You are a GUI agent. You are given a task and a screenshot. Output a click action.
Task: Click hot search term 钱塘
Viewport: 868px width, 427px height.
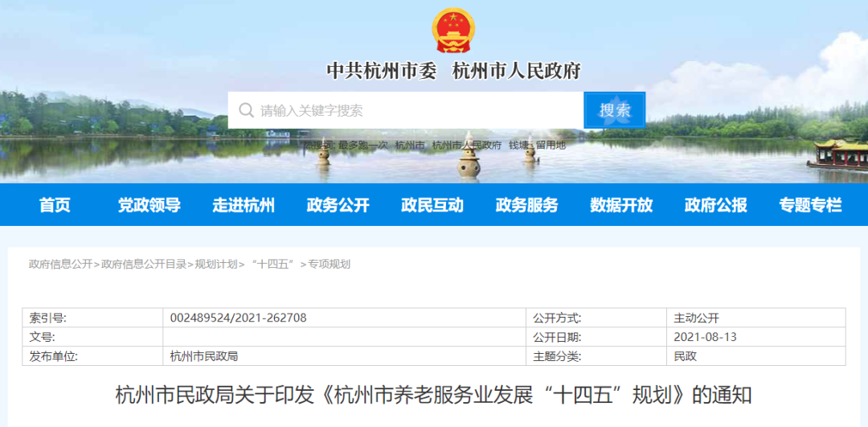coord(518,145)
